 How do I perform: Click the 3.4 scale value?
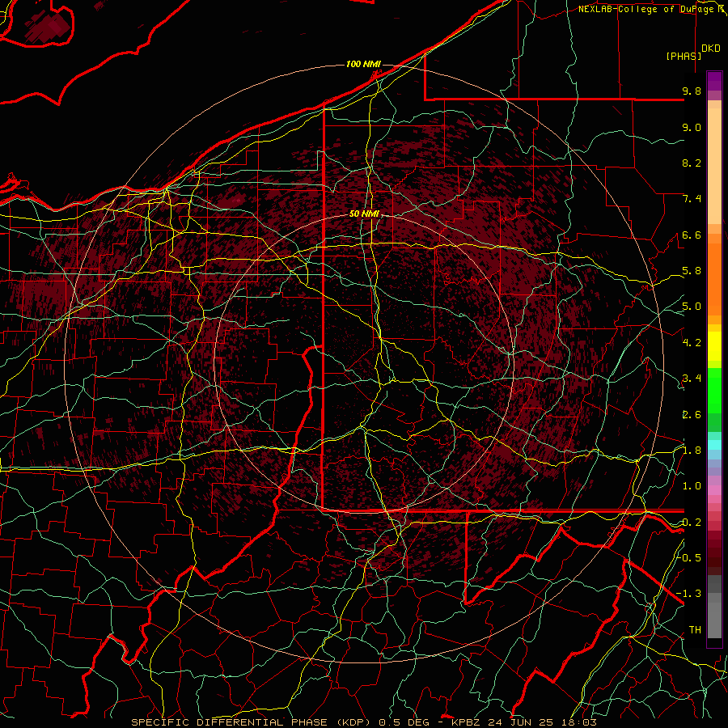(692, 379)
